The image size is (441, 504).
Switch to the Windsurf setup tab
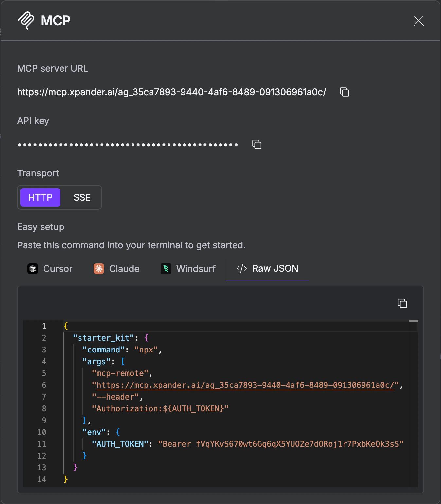tap(188, 269)
